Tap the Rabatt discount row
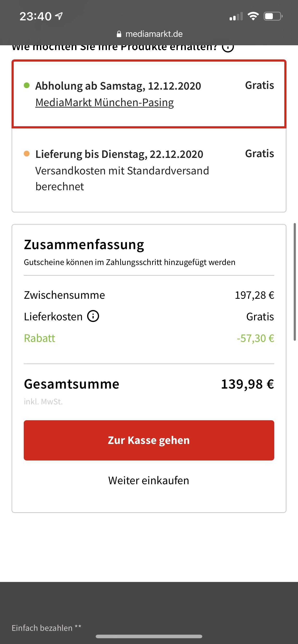 pos(149,338)
